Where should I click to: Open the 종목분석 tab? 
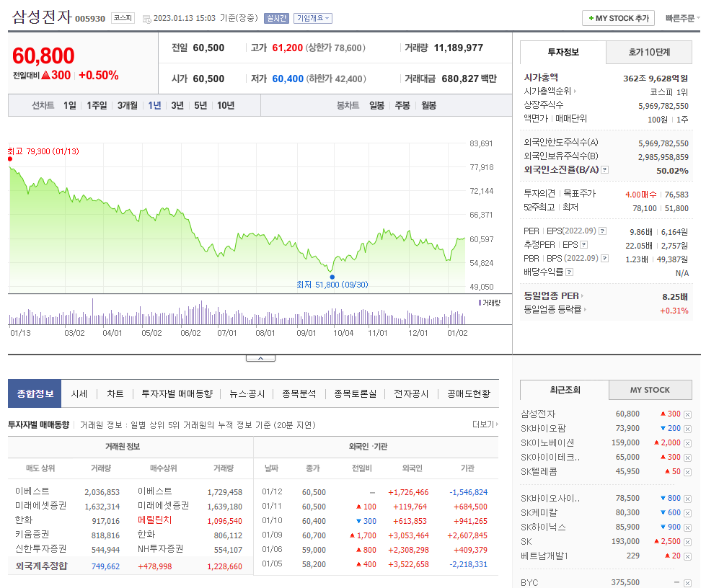click(299, 393)
